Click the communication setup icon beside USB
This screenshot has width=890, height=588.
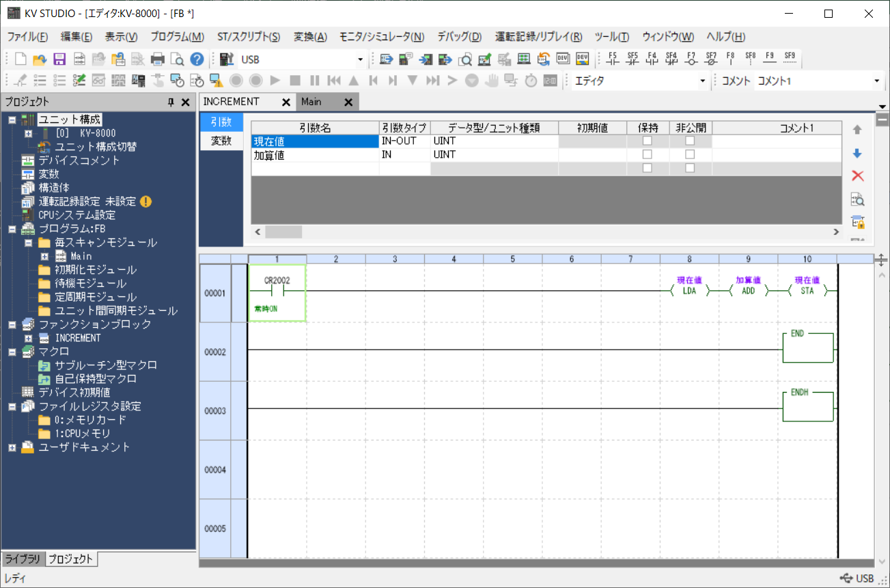225,59
